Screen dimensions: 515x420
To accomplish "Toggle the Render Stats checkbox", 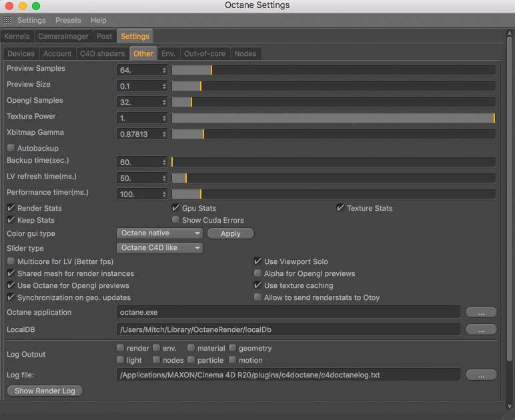I will (11, 208).
